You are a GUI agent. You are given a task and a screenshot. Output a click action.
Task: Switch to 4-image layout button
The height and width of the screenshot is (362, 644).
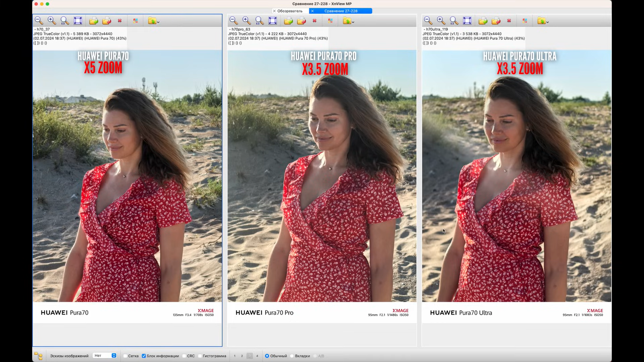(x=257, y=356)
